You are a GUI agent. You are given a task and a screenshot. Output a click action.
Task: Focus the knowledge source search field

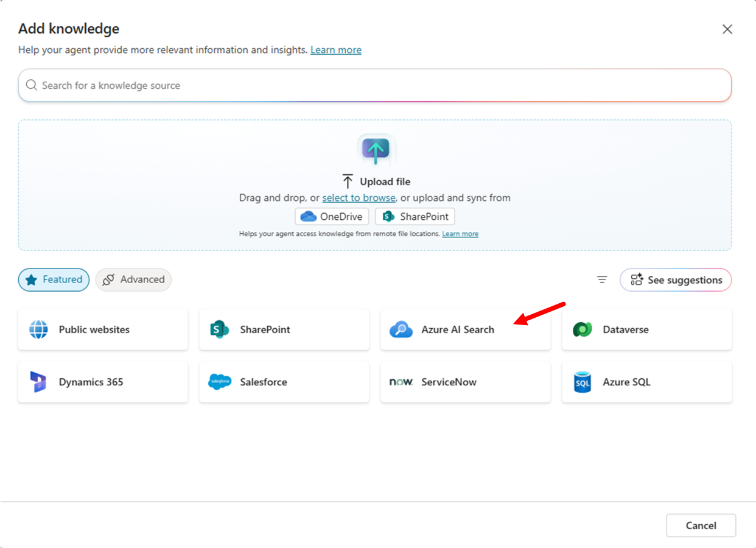[375, 85]
